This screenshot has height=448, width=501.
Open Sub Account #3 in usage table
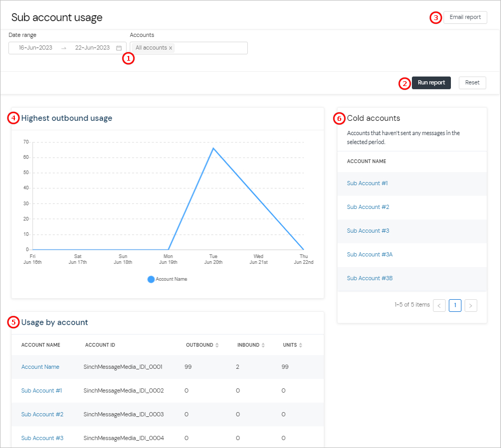(x=42, y=438)
